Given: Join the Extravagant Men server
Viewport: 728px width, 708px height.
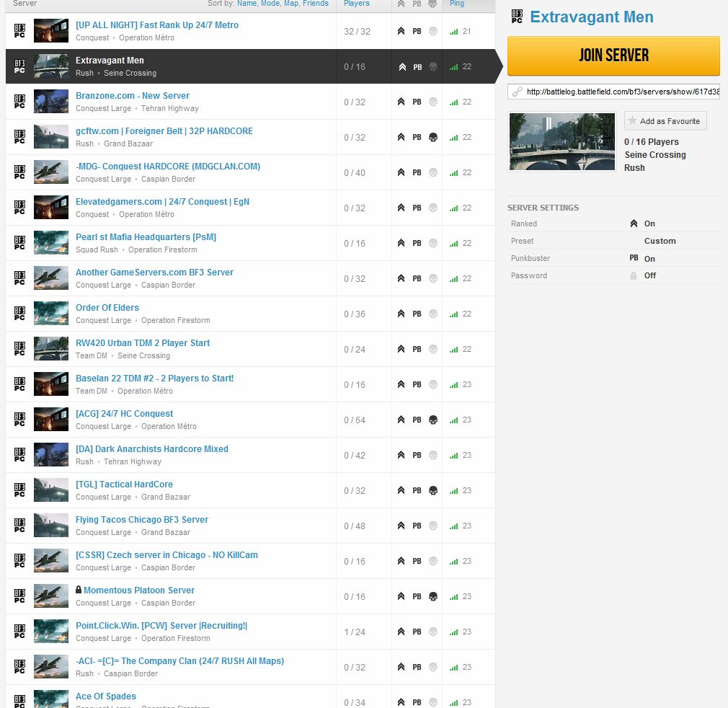Looking at the screenshot, I should coord(613,56).
